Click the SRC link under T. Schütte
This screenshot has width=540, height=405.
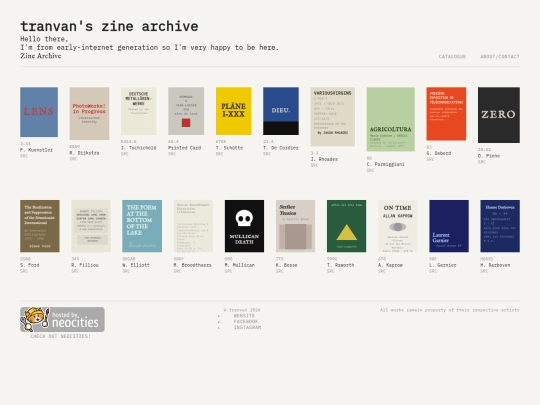point(220,154)
